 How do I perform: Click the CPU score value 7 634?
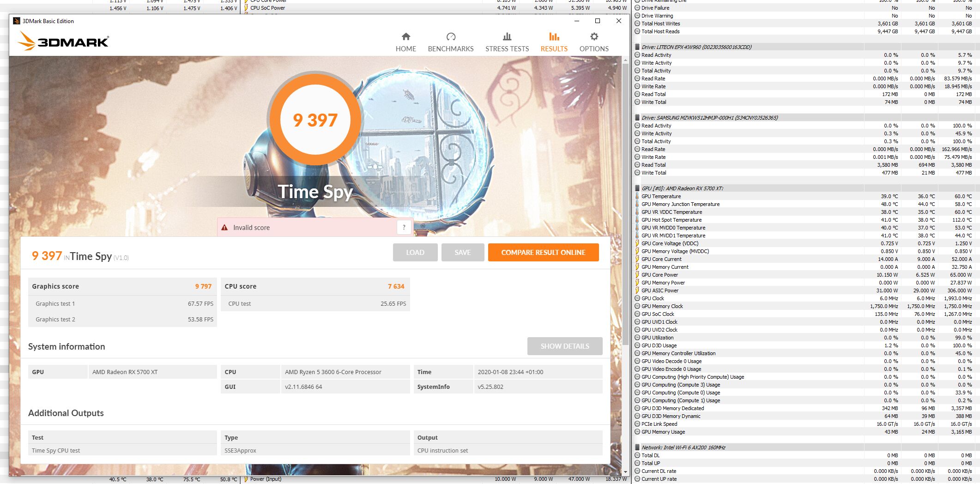(x=396, y=286)
